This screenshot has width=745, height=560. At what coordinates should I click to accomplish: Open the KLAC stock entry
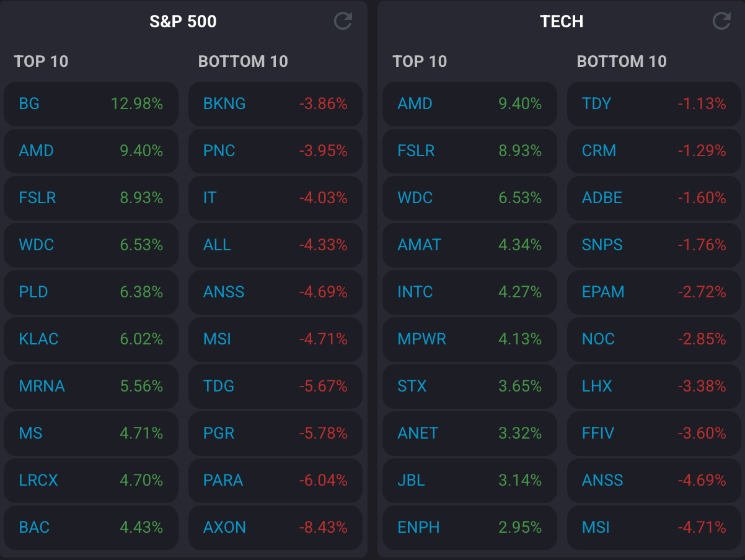point(91,339)
